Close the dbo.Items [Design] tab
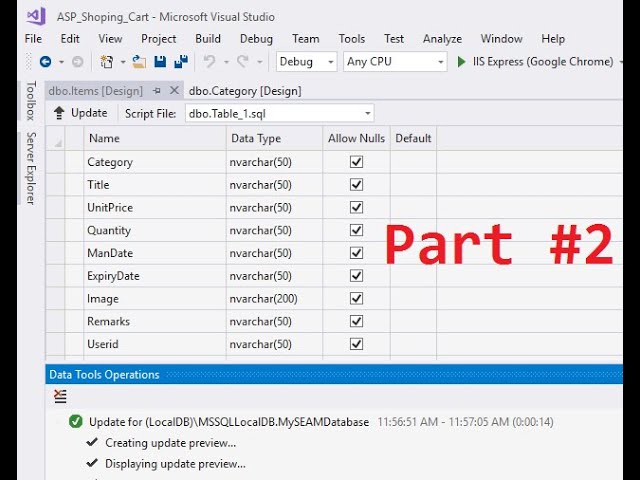This screenshot has height=480, width=640. 174,90
